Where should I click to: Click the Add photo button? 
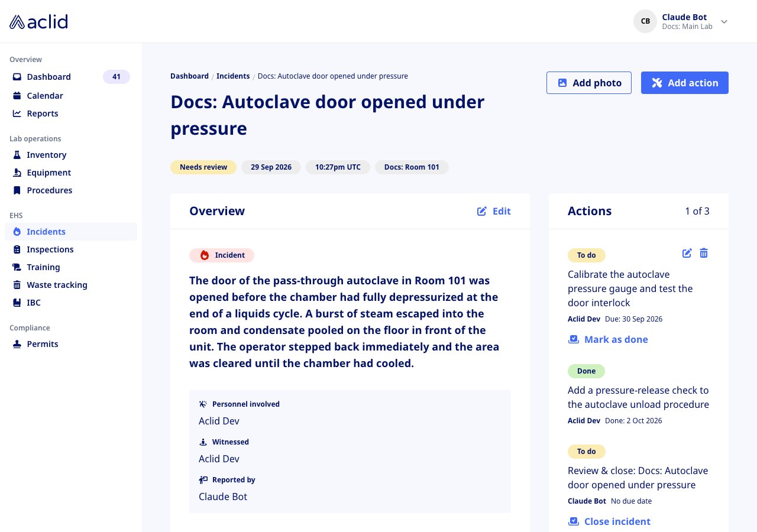tap(589, 83)
